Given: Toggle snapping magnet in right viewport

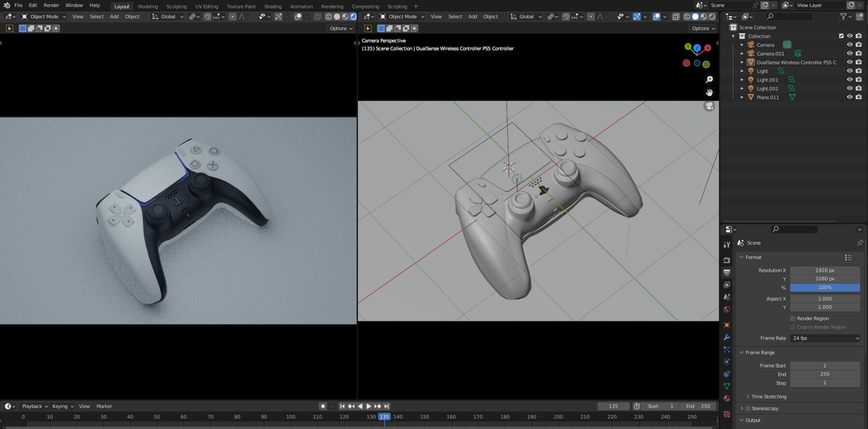Looking at the screenshot, I should (566, 16).
